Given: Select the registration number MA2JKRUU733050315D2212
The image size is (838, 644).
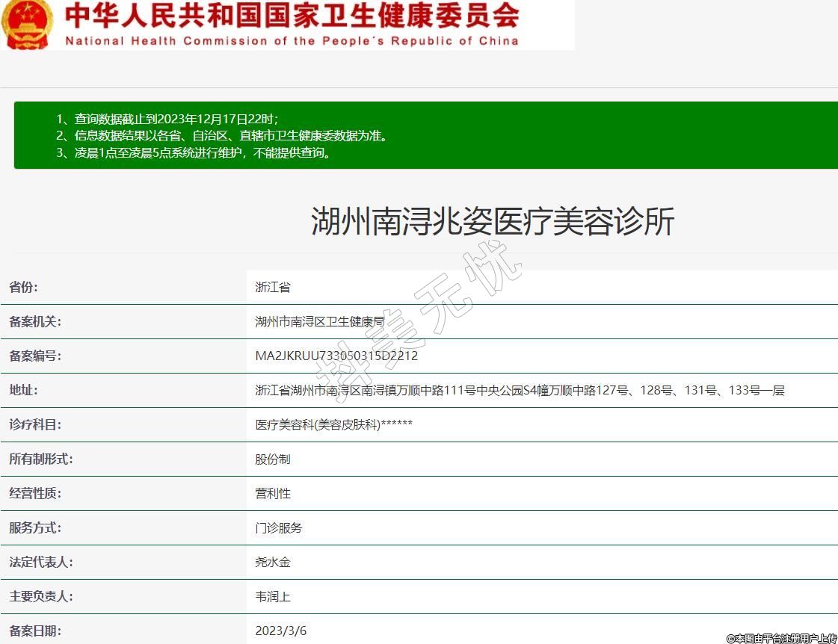Looking at the screenshot, I should click(336, 356).
